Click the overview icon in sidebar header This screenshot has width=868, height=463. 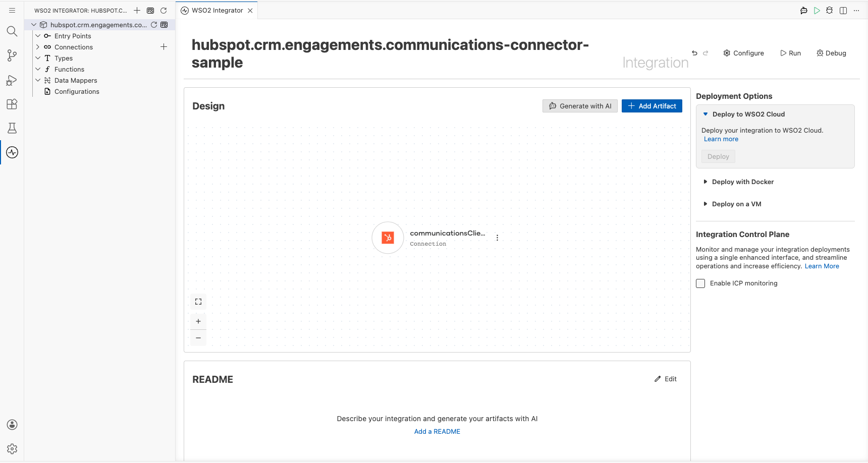pos(150,10)
